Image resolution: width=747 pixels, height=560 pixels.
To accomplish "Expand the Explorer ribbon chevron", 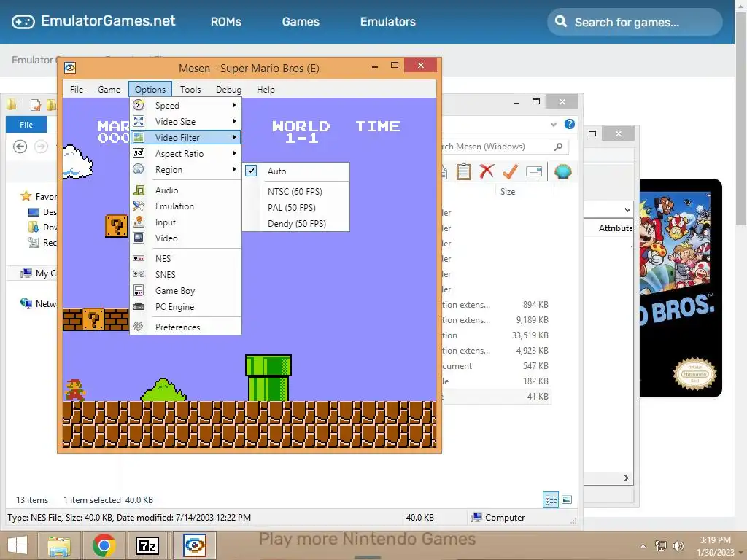I will pyautogui.click(x=554, y=124).
